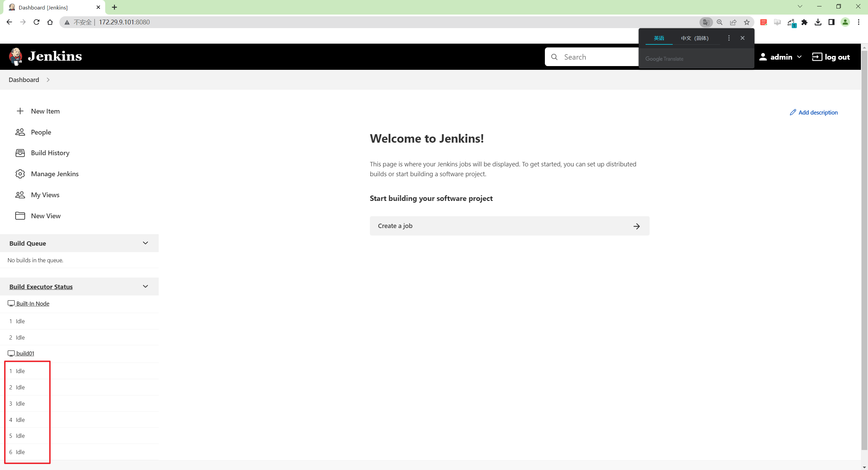The height and width of the screenshot is (470, 868).
Task: Open New Item in sidebar
Action: click(x=45, y=111)
